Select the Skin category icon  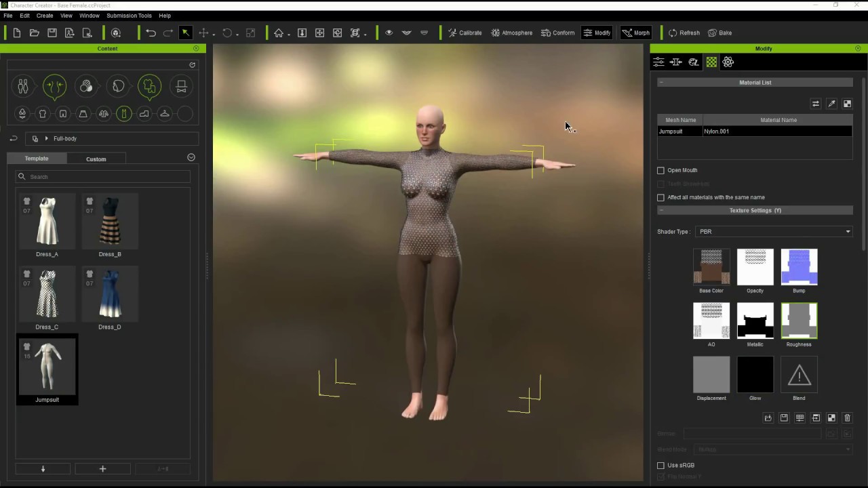coord(86,86)
